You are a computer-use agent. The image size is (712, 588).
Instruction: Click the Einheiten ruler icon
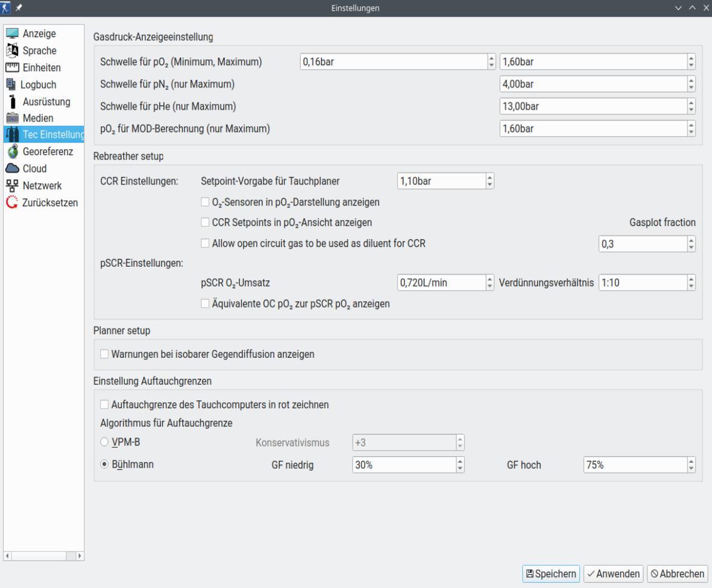[x=11, y=68]
